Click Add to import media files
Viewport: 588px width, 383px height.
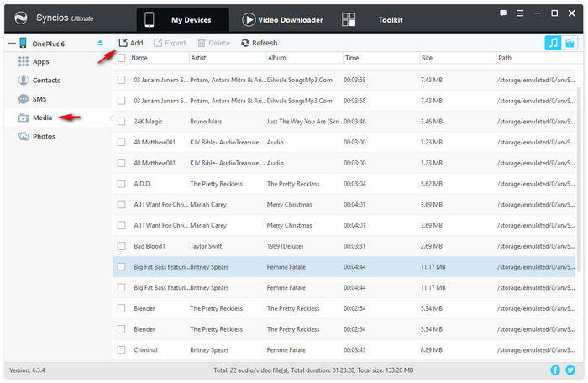pyautogui.click(x=130, y=43)
